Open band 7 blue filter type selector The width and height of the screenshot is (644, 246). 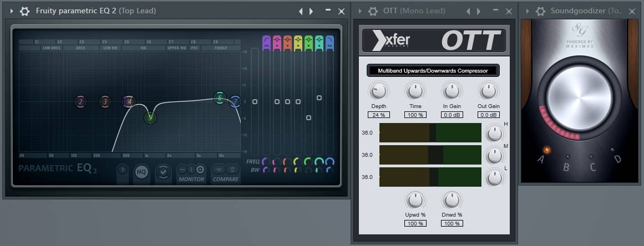click(x=330, y=43)
